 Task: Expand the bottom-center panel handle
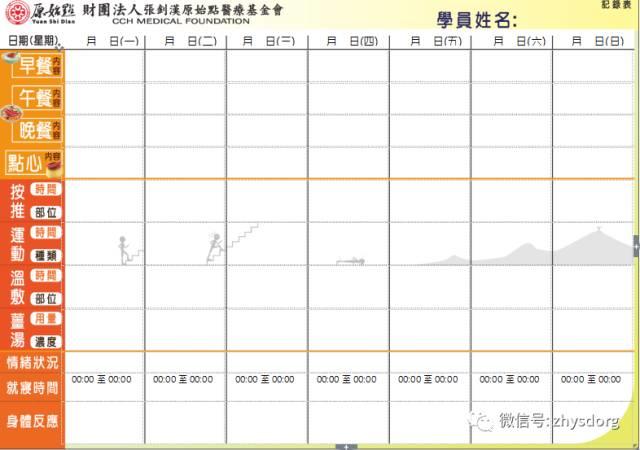(346, 446)
